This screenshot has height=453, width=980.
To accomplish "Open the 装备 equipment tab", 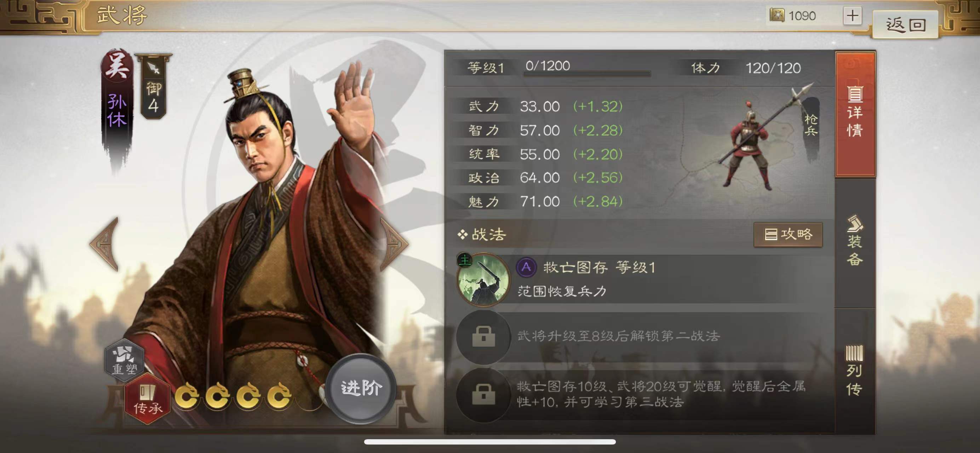I will click(x=855, y=241).
